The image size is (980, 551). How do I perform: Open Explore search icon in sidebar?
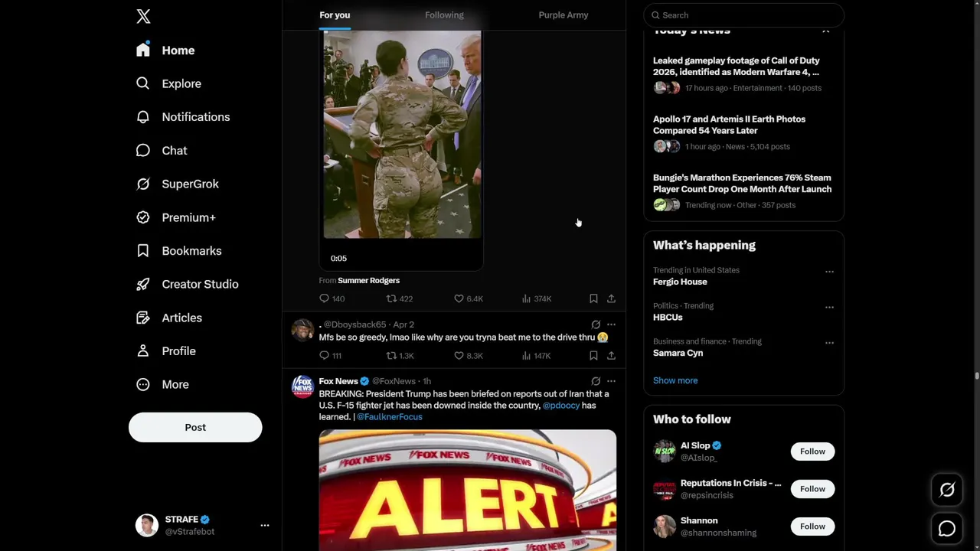pyautogui.click(x=143, y=83)
